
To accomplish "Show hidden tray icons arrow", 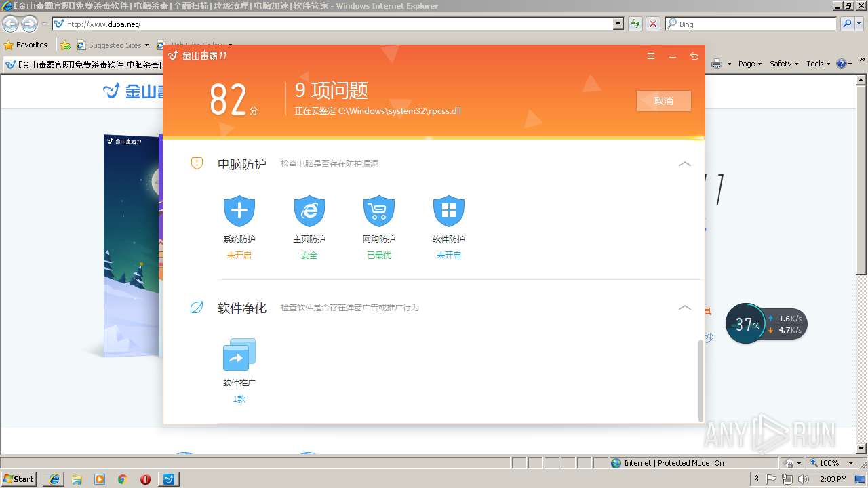I will pos(756,479).
